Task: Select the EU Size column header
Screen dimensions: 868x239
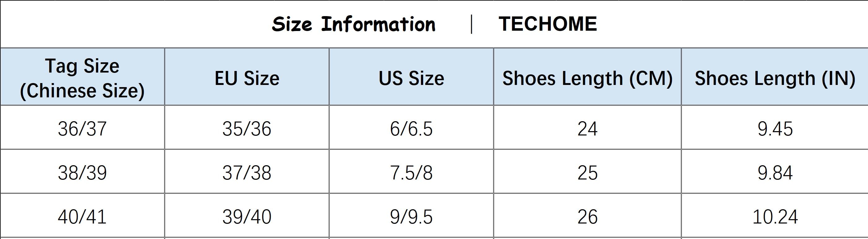Action: pos(247,78)
